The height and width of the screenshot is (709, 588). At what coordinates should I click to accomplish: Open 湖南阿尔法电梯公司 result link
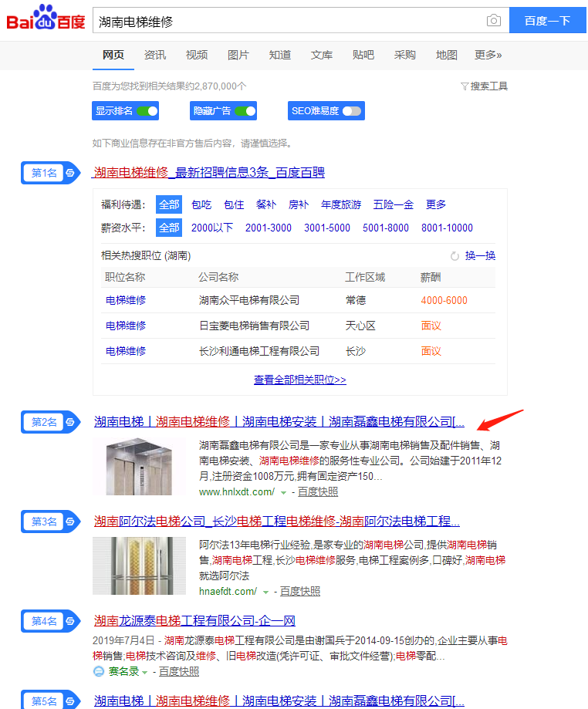[x=277, y=522]
